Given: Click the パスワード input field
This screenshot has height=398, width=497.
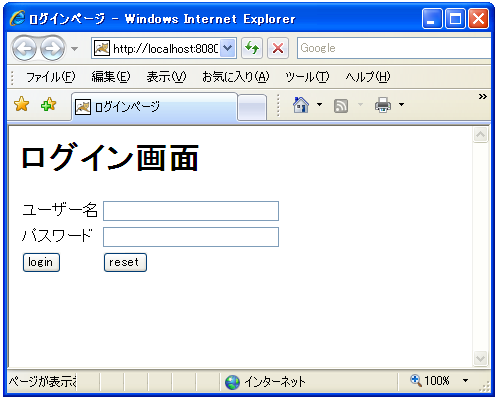Looking at the screenshot, I should pos(191,237).
